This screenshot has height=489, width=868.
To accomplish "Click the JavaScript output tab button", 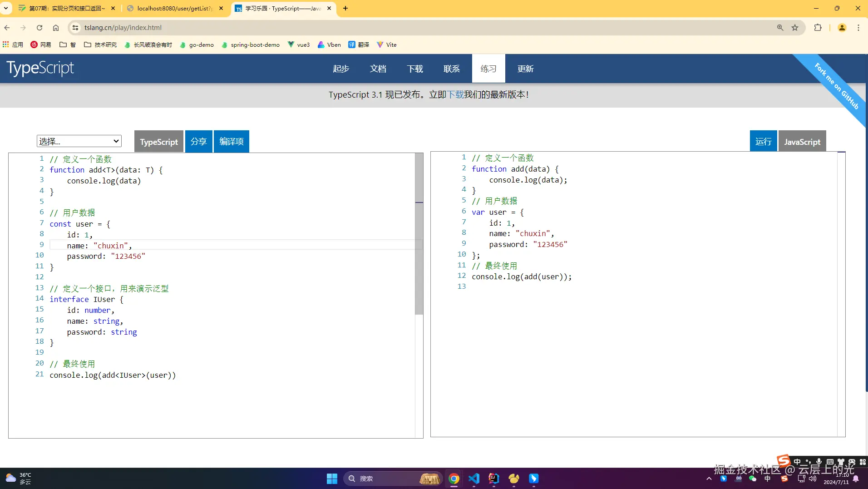I will [802, 142].
